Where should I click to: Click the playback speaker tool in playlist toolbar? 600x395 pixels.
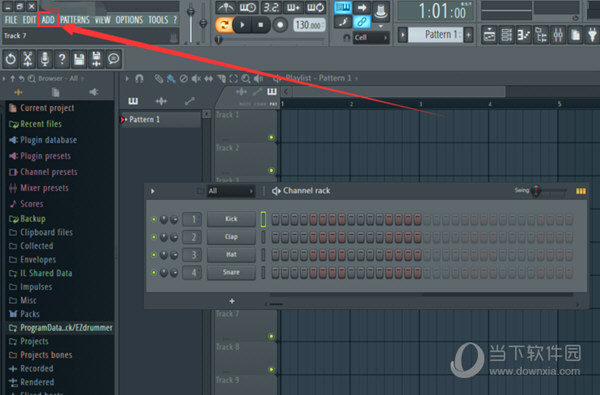click(x=259, y=78)
